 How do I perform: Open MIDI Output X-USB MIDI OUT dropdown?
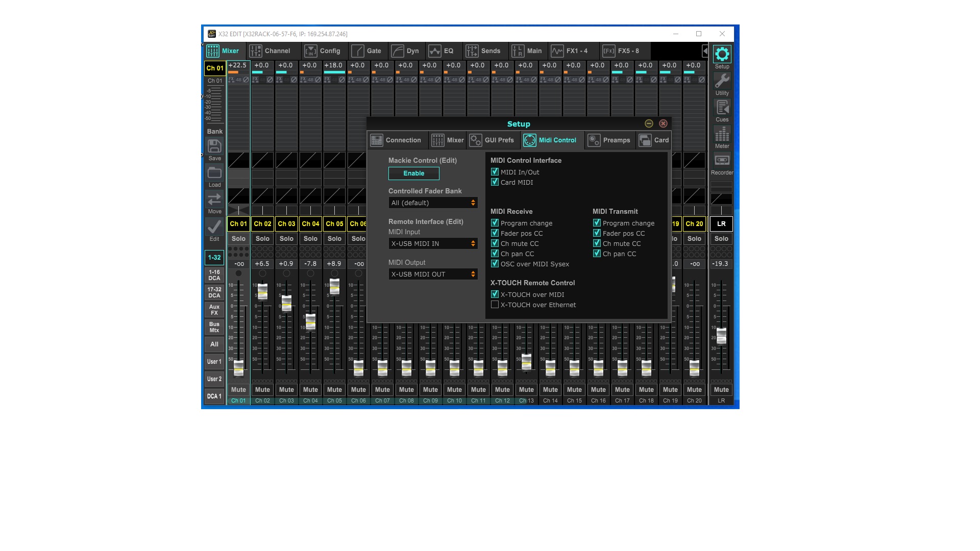click(x=433, y=274)
